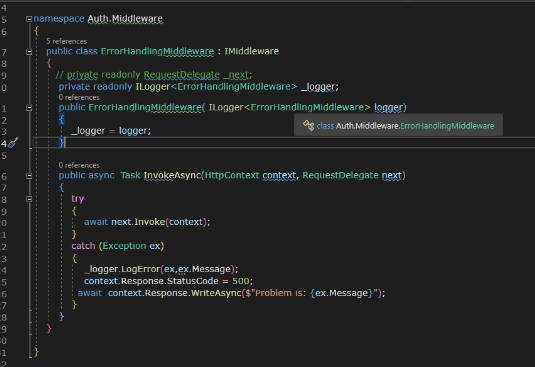Click the RequestDelegate parameter type
The width and height of the screenshot is (535, 367).
(340, 175)
